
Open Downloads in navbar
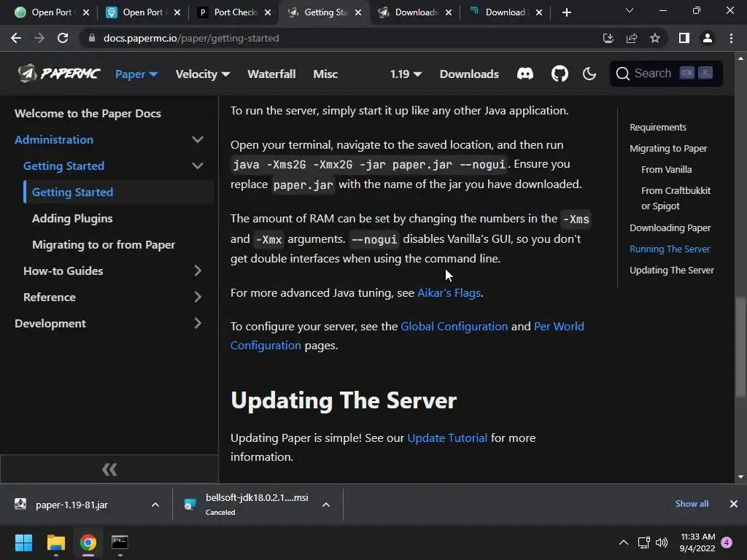pyautogui.click(x=469, y=74)
